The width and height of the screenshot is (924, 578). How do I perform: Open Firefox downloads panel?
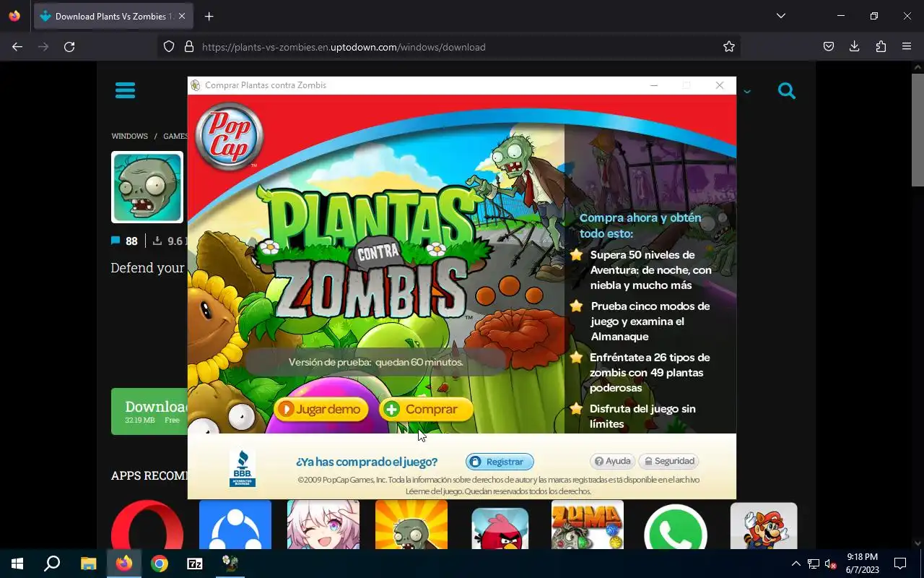pyautogui.click(x=855, y=47)
